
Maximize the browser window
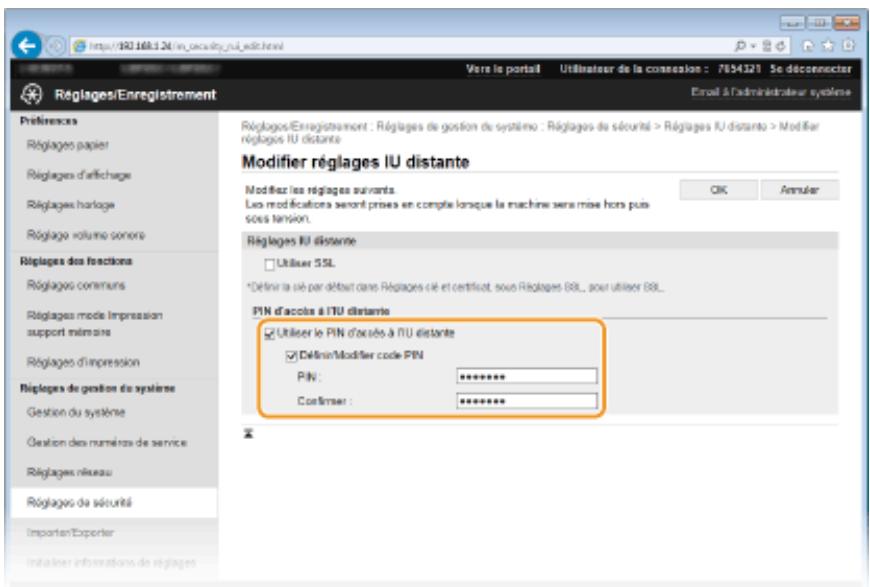[818, 23]
